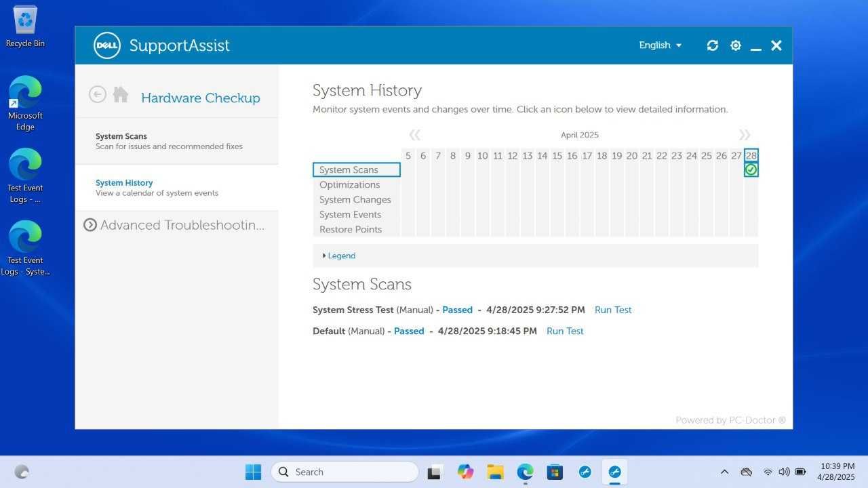Return home via the house icon
The width and height of the screenshot is (868, 488).
[x=121, y=94]
